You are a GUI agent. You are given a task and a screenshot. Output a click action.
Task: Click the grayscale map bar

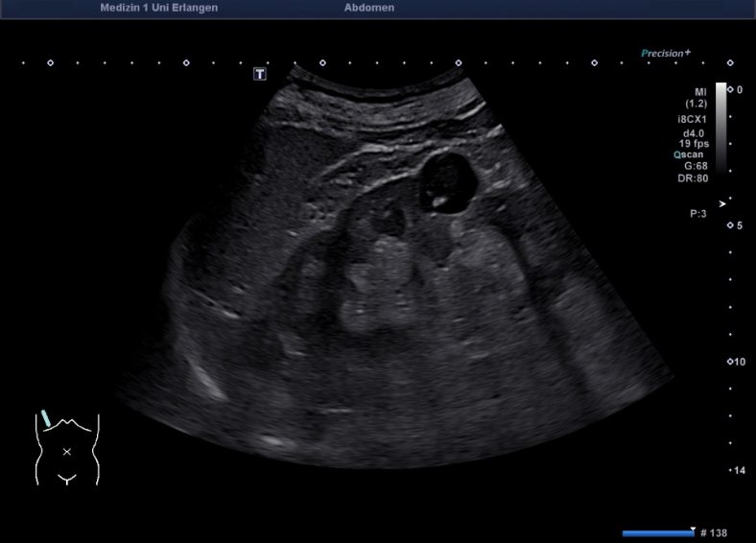pos(721,127)
